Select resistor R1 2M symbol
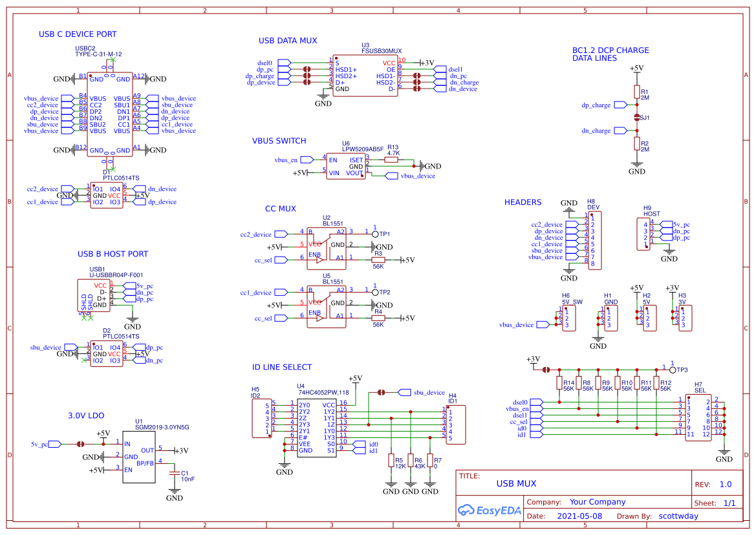Image resolution: width=756 pixels, height=535 pixels. [637, 92]
